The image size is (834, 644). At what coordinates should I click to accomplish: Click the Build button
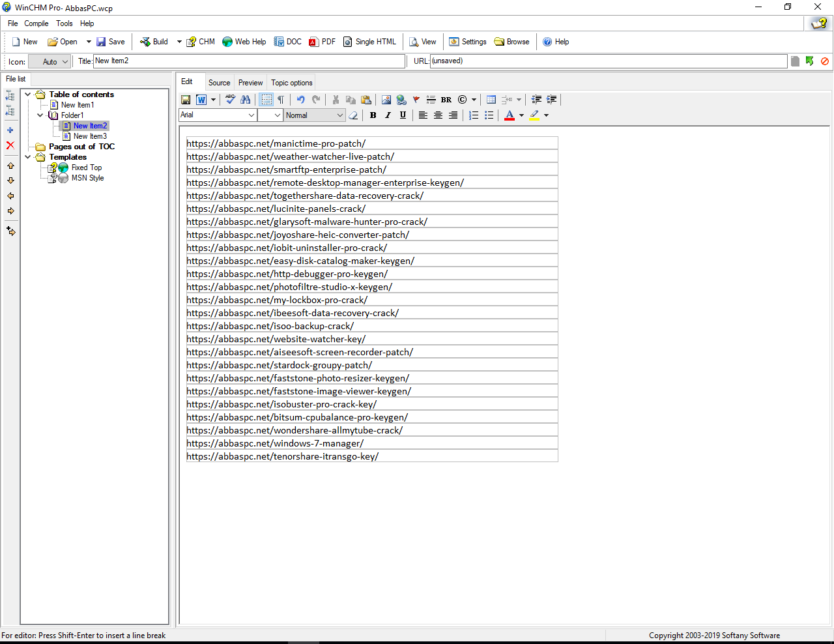154,42
